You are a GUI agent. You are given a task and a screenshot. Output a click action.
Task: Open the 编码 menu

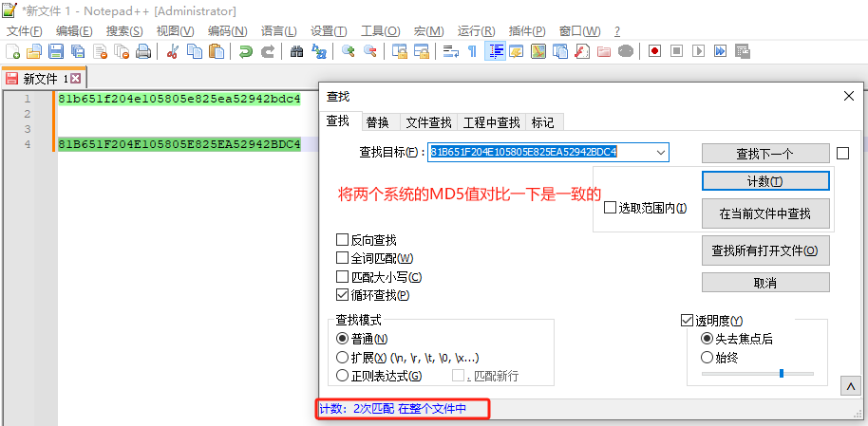[x=228, y=31]
